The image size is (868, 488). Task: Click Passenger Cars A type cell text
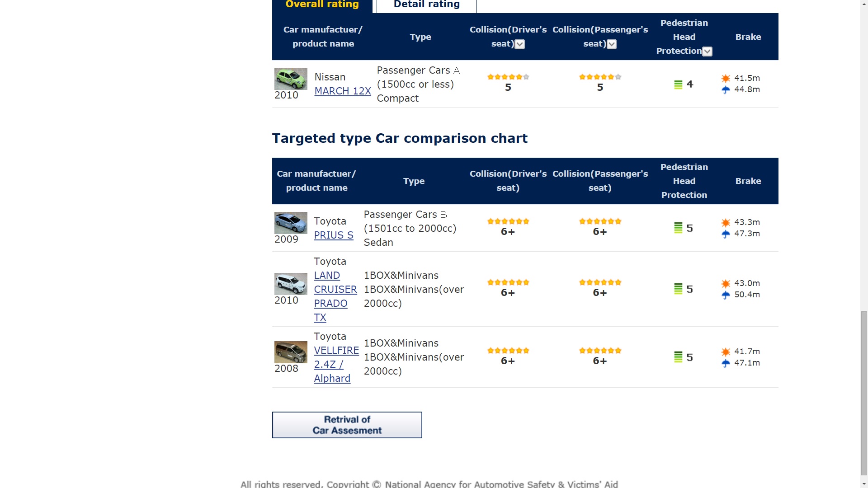[x=418, y=84]
